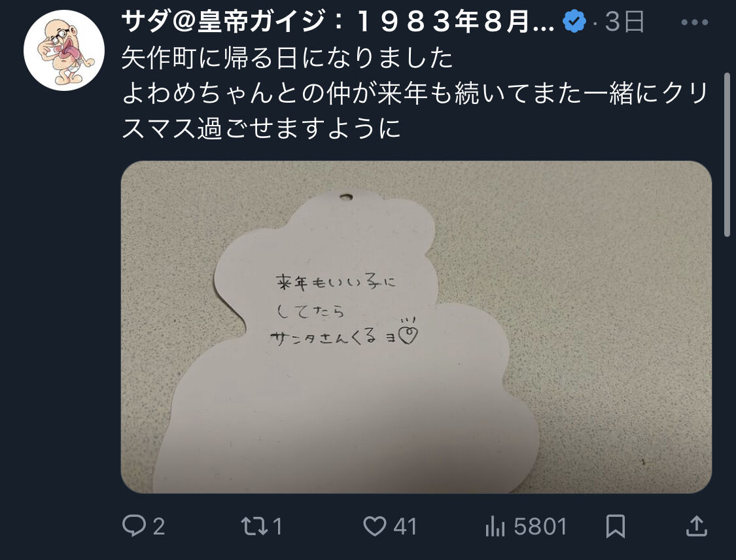This screenshot has height=560, width=736.
Task: Open the サダ@皇帝ガイジ display name
Action: click(x=338, y=22)
